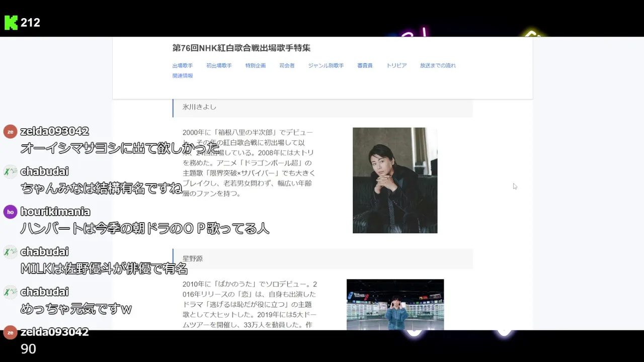The width and height of the screenshot is (644, 362).
Task: Click username hourikimania in chat
Action: (55, 212)
